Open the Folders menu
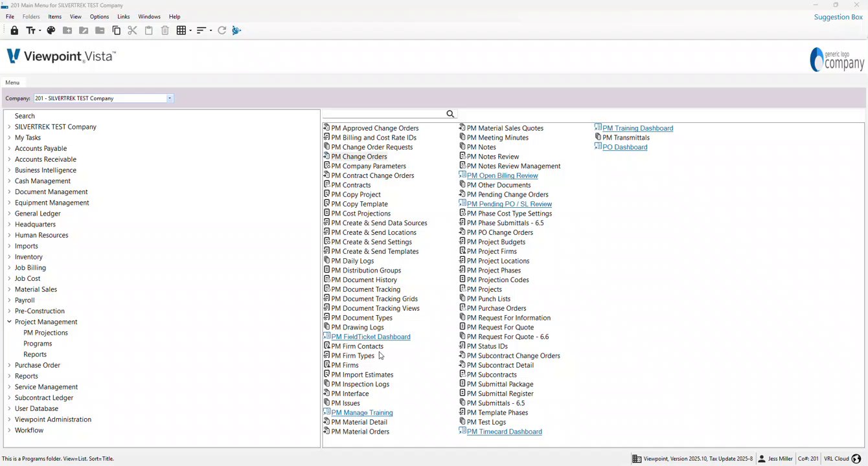This screenshot has width=868, height=466. tap(31, 17)
